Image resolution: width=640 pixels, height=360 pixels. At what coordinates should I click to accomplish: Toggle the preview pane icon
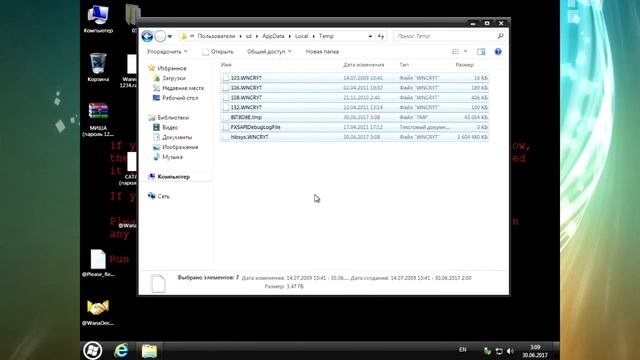click(x=481, y=52)
